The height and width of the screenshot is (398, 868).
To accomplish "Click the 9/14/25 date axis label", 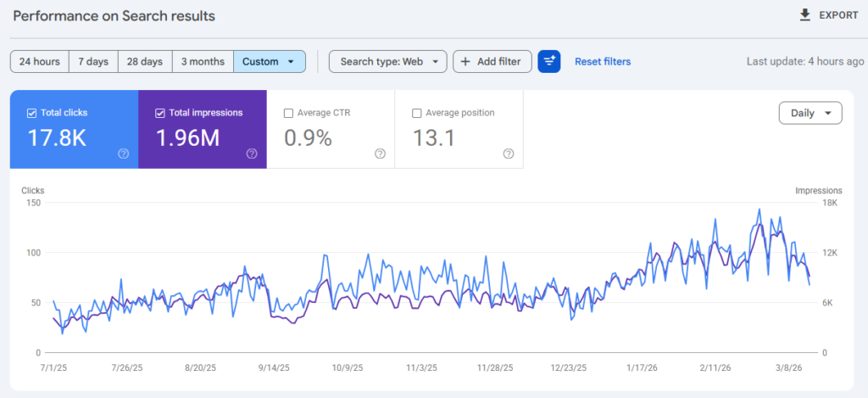I will coord(275,367).
